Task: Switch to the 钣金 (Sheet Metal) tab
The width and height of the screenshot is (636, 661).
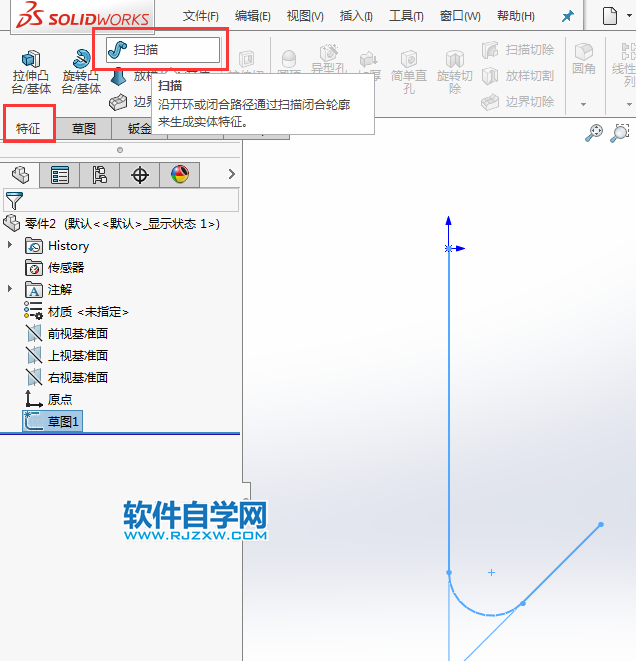Action: tap(139, 128)
